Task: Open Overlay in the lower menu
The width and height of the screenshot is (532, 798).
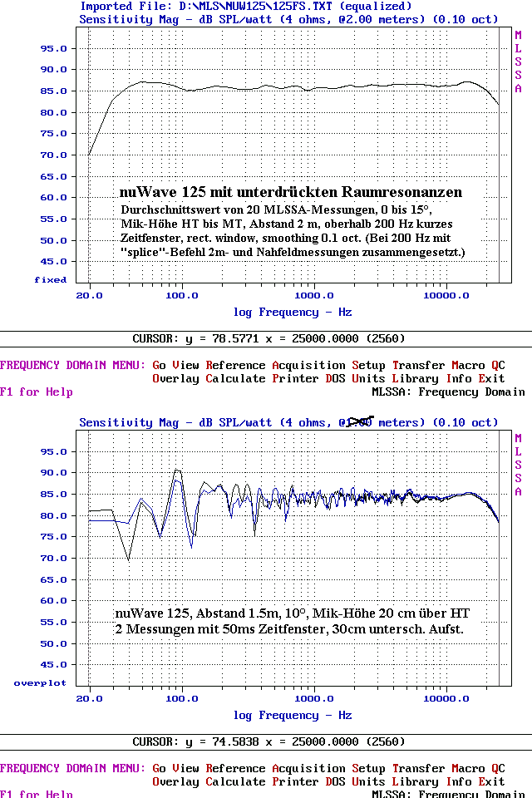Action: [x=175, y=782]
